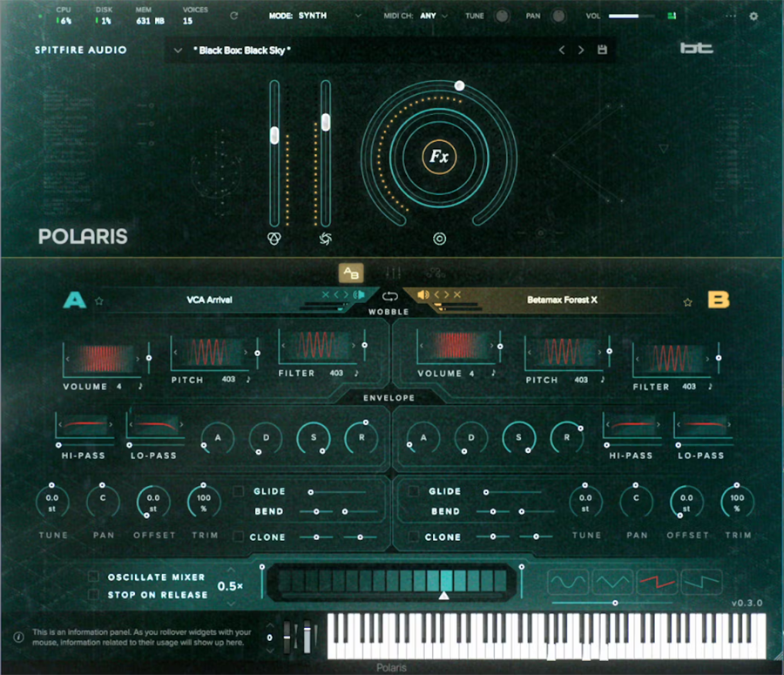Click the VCA Arrival sound name
The image size is (784, 675).
pyautogui.click(x=209, y=300)
